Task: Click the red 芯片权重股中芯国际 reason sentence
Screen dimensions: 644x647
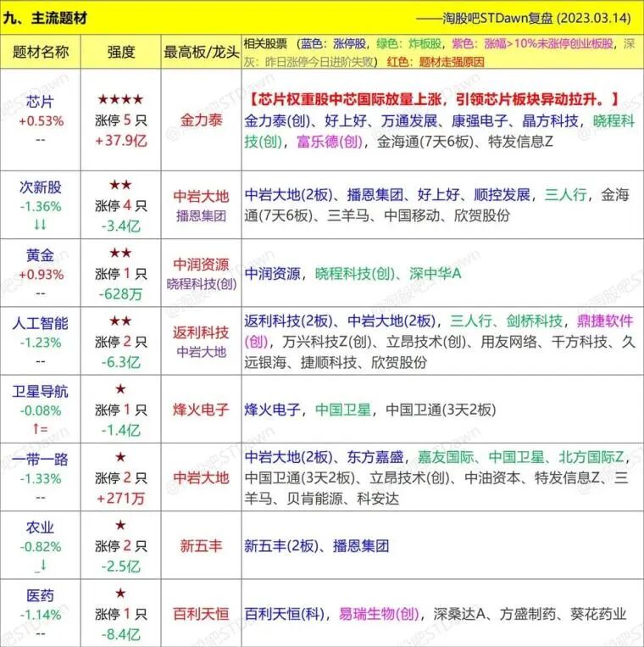Action: click(433, 99)
